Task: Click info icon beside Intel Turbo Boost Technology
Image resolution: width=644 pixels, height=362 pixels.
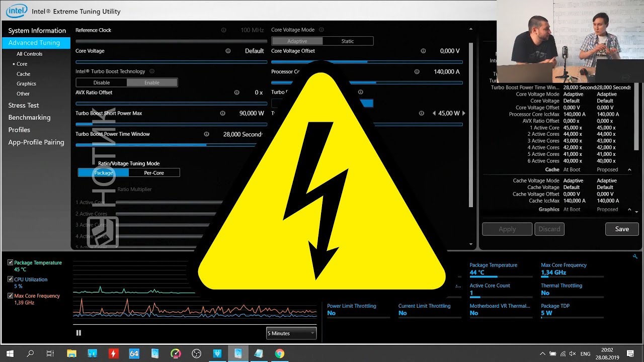Action: [x=152, y=71]
